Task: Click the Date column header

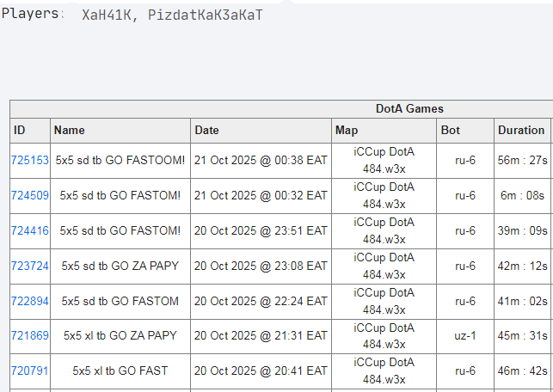Action: pos(207,130)
